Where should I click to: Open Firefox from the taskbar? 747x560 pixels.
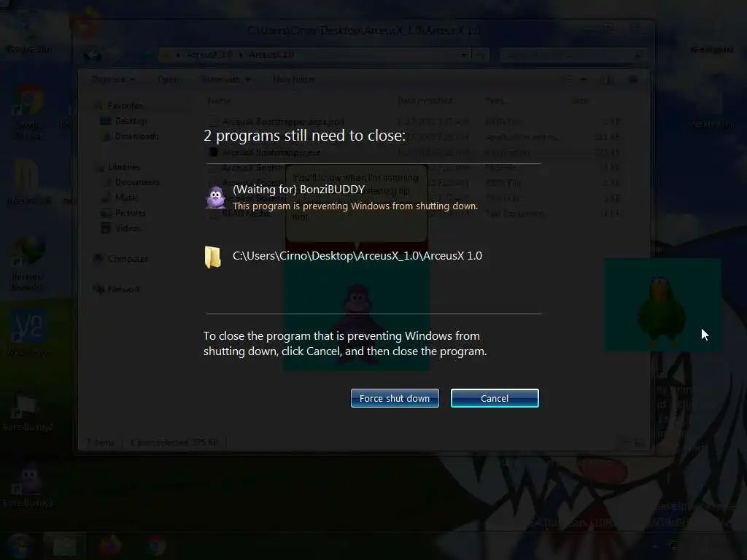tap(111, 546)
